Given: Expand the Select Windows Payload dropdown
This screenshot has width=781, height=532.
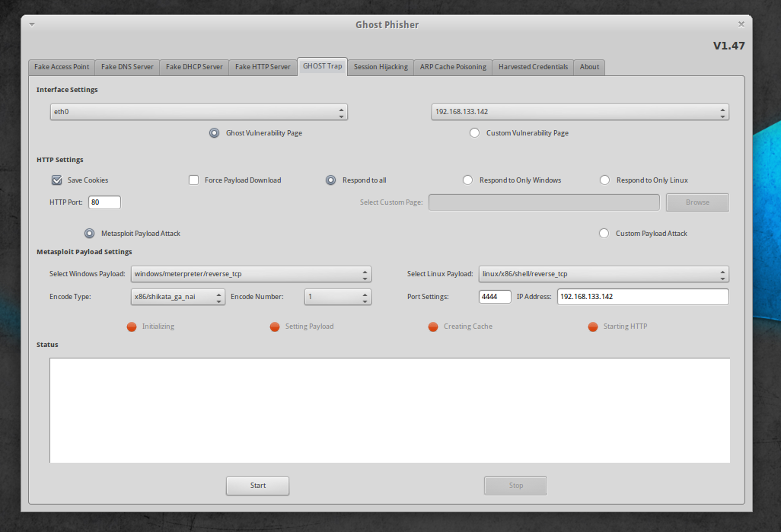Looking at the screenshot, I should pos(251,274).
